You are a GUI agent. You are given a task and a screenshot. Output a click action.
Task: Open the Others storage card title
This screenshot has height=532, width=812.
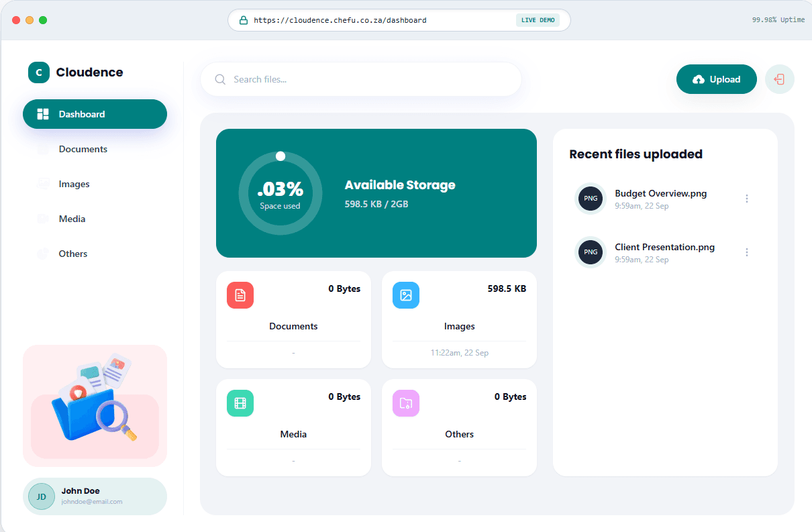460,434
